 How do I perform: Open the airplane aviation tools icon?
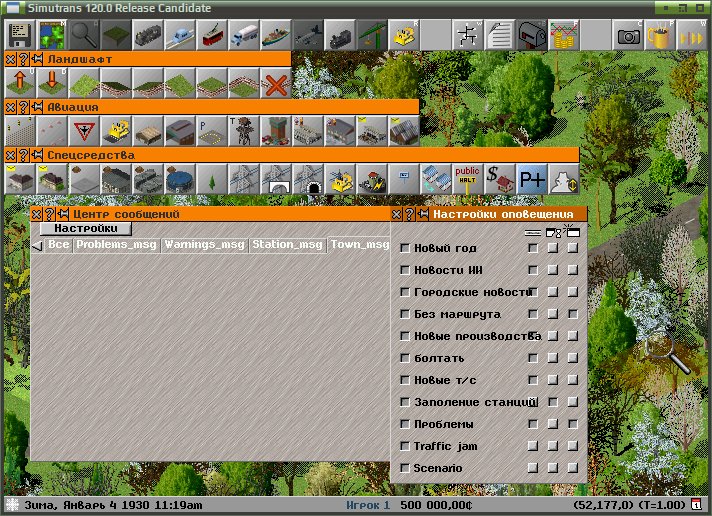coord(307,35)
